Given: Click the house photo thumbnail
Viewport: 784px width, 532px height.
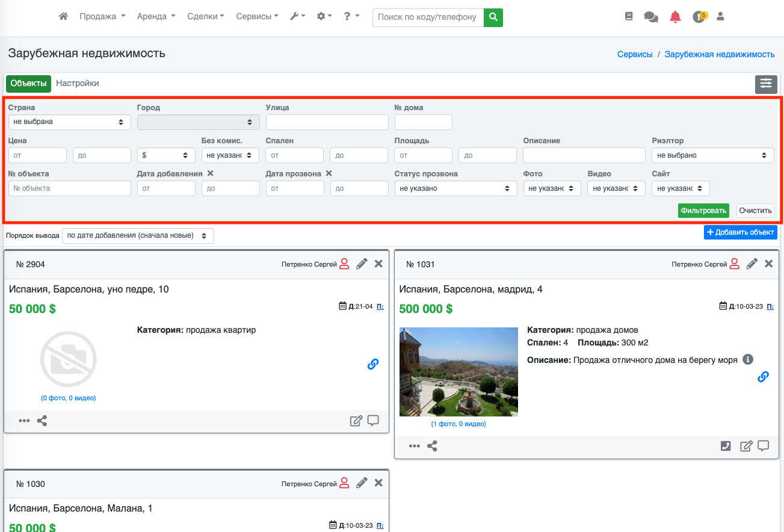Looking at the screenshot, I should coord(458,371).
